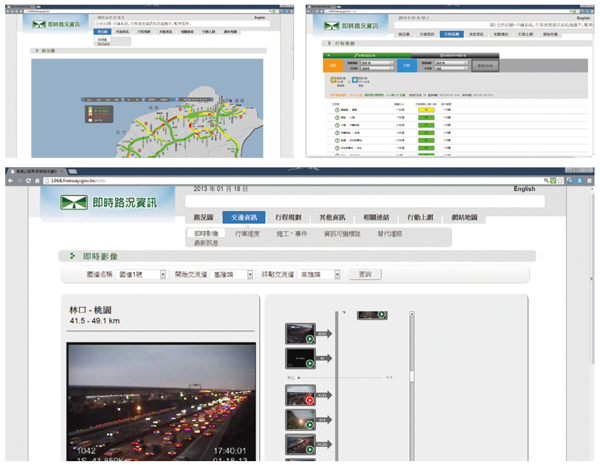600x465 pixels.
Task: Click the arrow bullet beside 即時影像 heading
Action: (72, 256)
